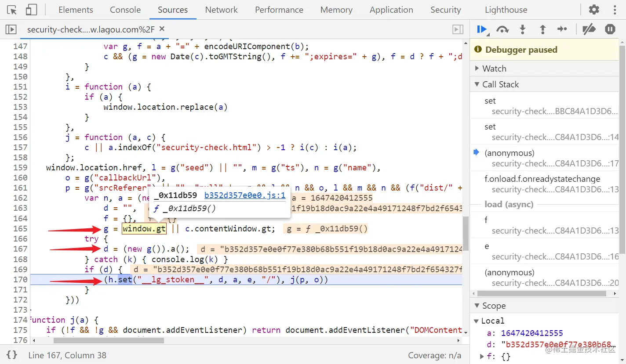Click 'Coverage: n/a' in status bar
Screen dimensions: 626x364
(434, 355)
